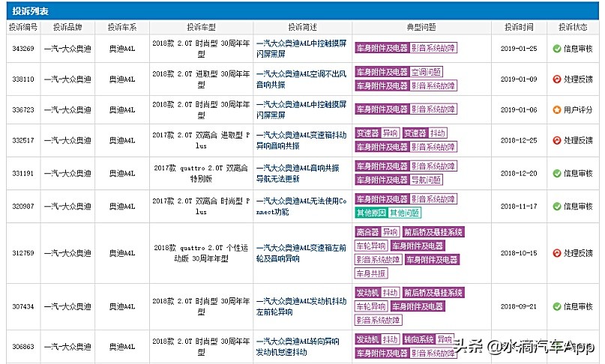
Task: Click green status icon for complaint 331191
Action: pos(556,174)
